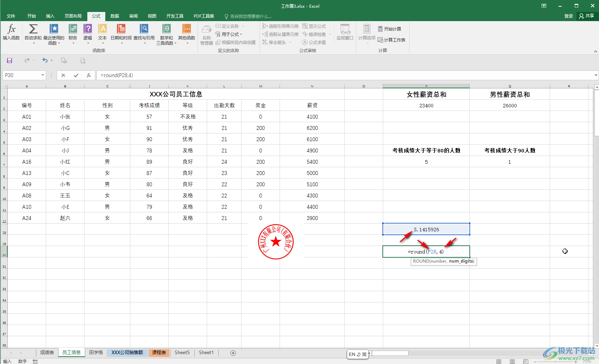Viewport: 599px width, 364px height.
Task: Cancel formula entry with the X icon
Action: click(63, 75)
